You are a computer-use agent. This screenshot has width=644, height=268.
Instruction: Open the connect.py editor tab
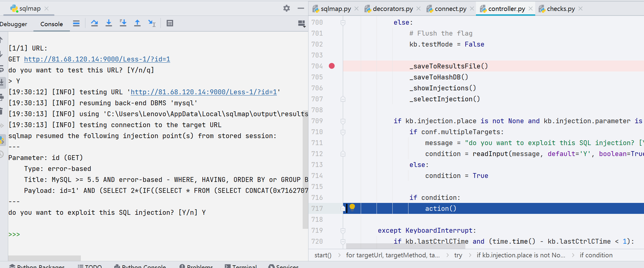pyautogui.click(x=450, y=9)
